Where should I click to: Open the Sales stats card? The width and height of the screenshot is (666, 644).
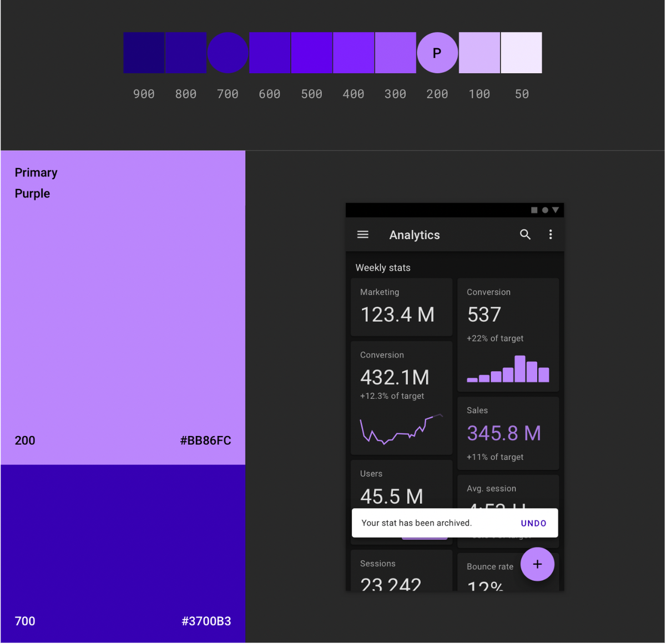tap(507, 433)
